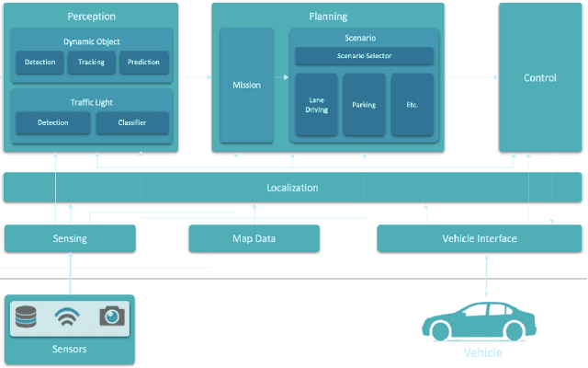Select the Dynamic Object Detection block
Viewport: 588px width, 368px height.
pyautogui.click(x=40, y=63)
